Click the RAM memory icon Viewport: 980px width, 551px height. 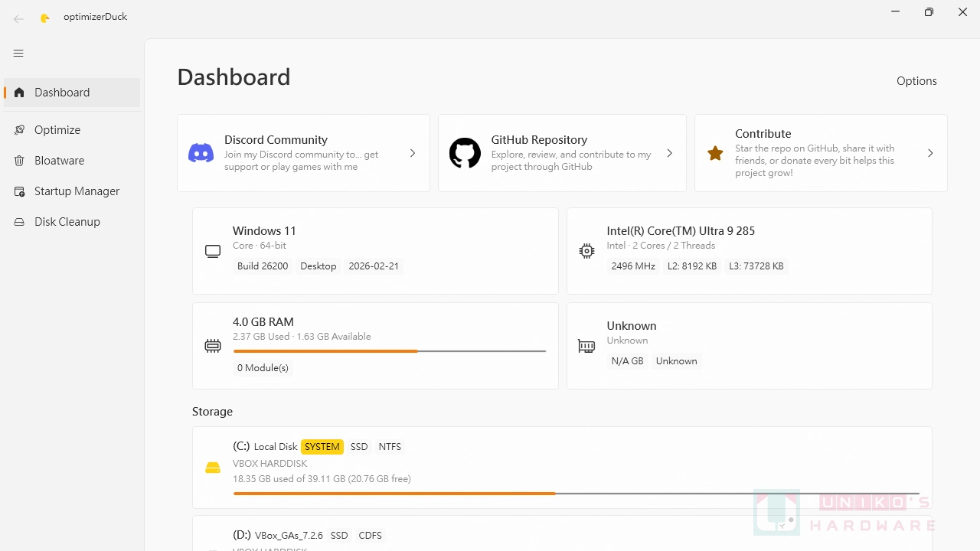[213, 346]
